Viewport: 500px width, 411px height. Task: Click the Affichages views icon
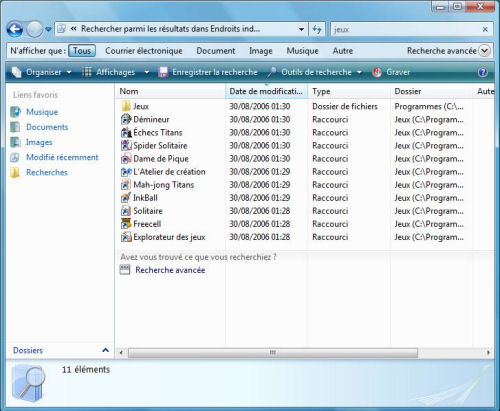pyautogui.click(x=87, y=72)
